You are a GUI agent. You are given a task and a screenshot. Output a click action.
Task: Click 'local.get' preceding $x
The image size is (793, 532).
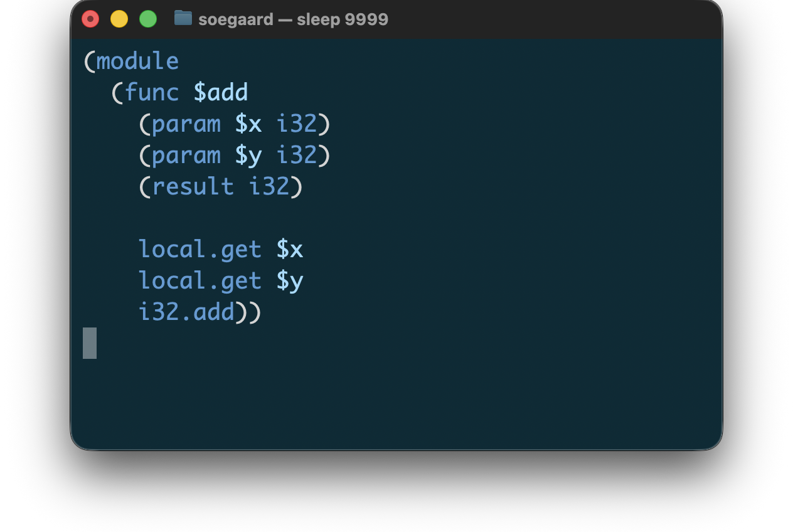coord(200,250)
